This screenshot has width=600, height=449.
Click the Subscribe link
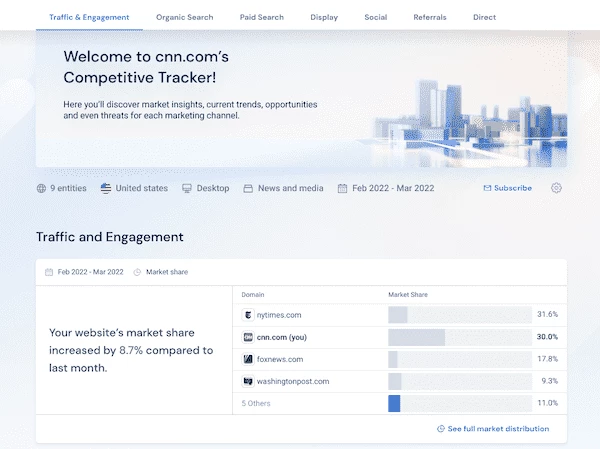click(513, 188)
